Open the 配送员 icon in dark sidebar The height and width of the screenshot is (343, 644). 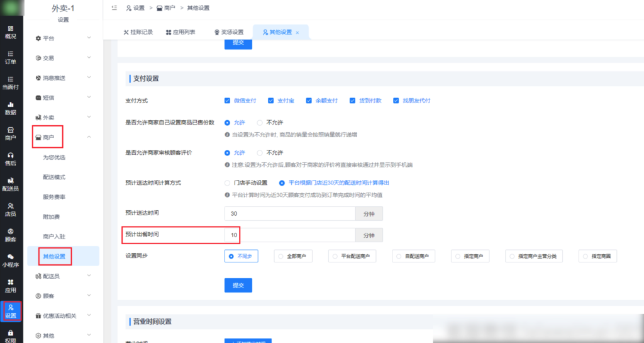[x=11, y=184]
